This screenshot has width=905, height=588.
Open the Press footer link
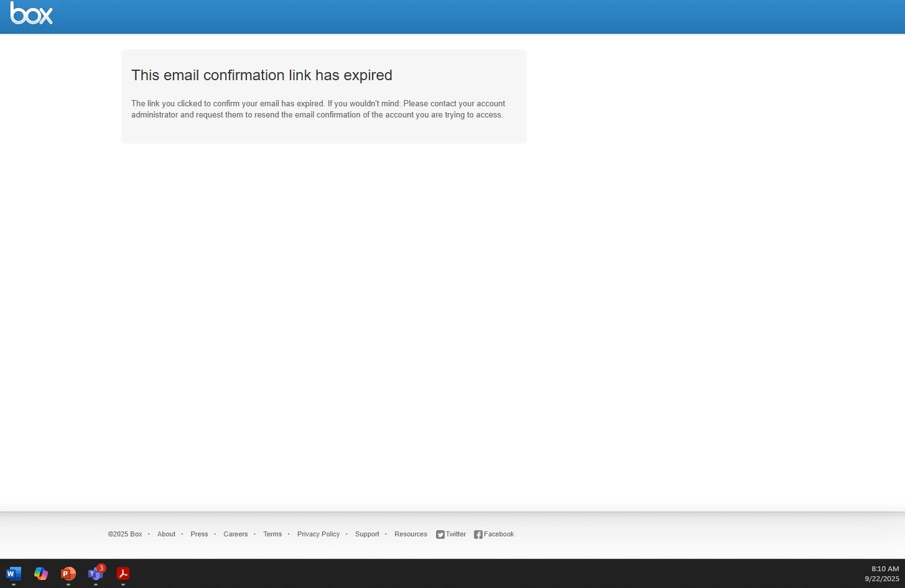(199, 534)
